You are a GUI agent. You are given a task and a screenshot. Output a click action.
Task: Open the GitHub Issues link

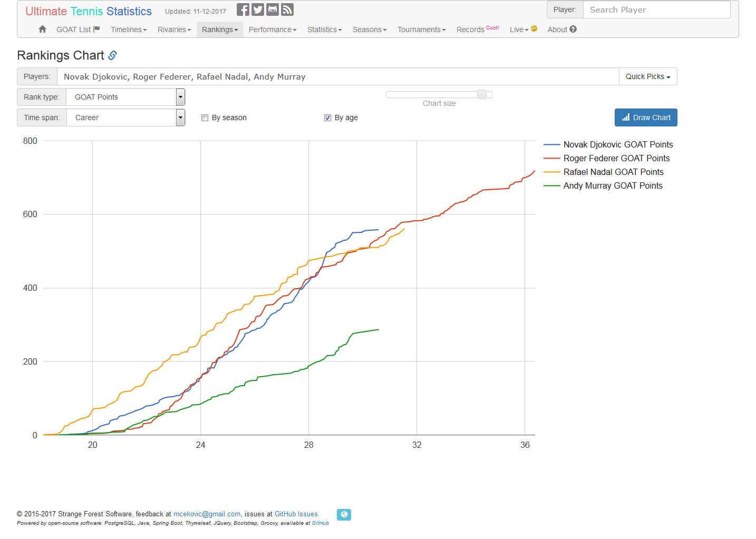(296, 514)
